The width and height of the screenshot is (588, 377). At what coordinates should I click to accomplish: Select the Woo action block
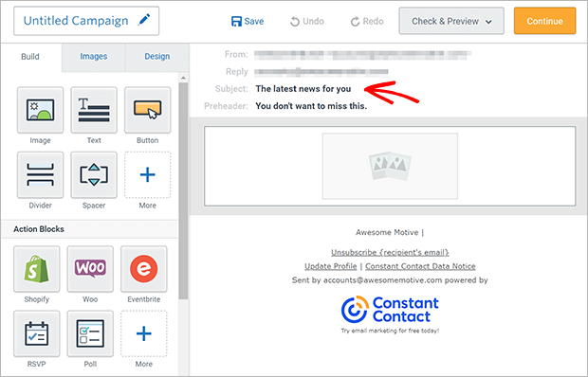pos(90,269)
